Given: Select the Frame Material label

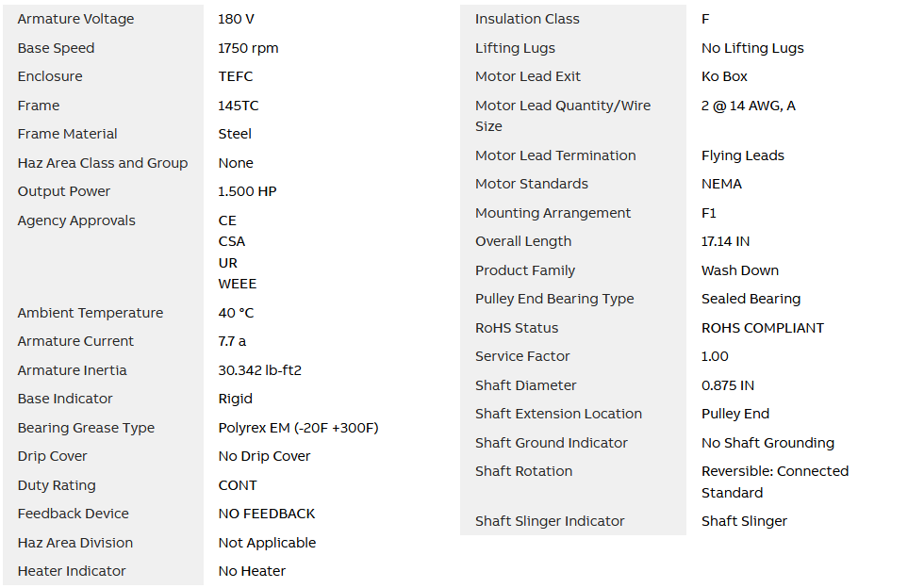Looking at the screenshot, I should [x=67, y=134].
